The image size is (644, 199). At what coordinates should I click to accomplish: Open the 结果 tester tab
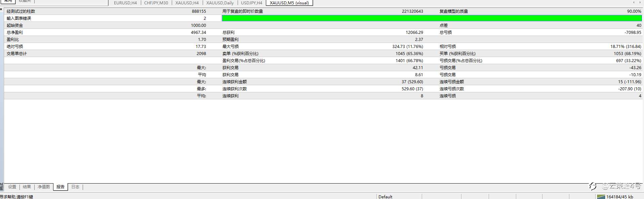pos(27,187)
